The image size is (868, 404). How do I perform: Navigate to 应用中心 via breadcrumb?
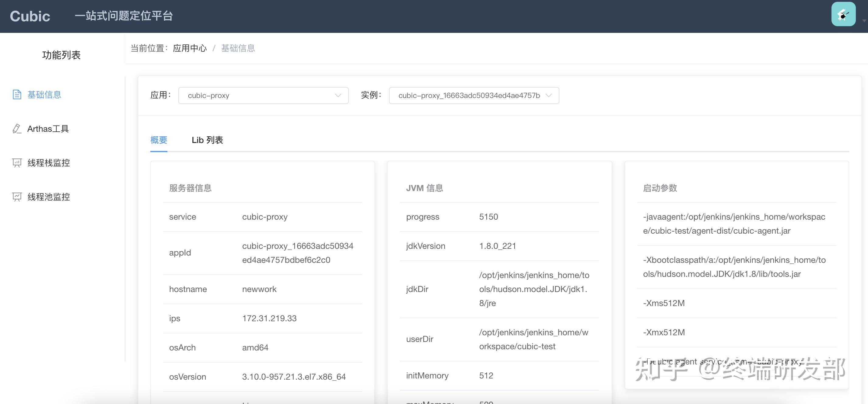point(190,48)
